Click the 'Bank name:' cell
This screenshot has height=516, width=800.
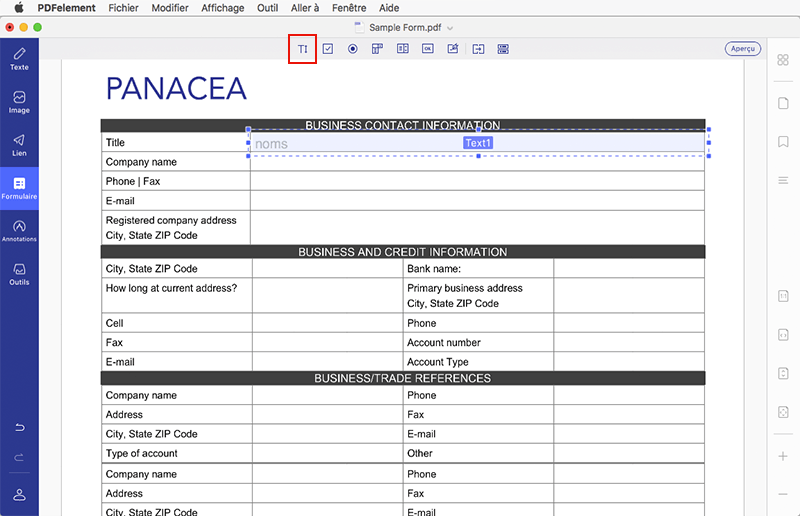click(478, 268)
